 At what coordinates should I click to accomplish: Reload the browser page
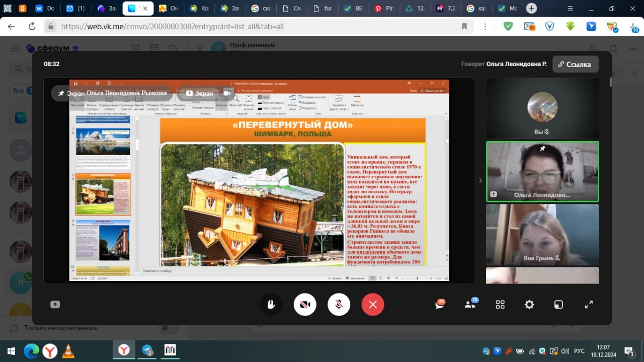(x=32, y=26)
